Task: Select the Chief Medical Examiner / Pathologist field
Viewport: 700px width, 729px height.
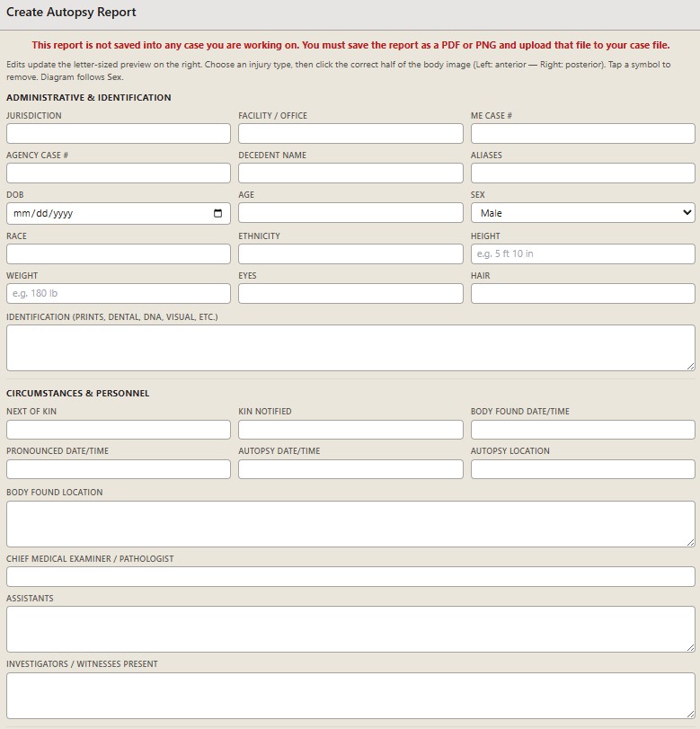Action: [x=350, y=576]
